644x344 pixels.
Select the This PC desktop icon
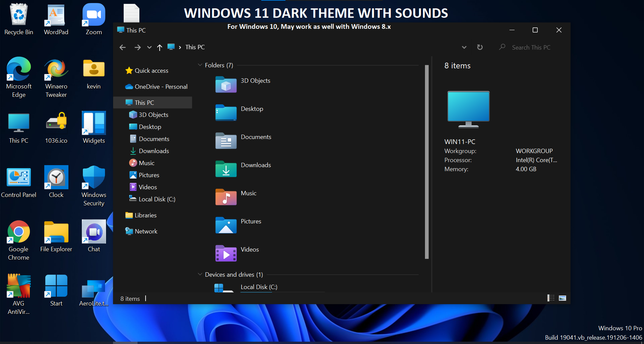tap(19, 128)
